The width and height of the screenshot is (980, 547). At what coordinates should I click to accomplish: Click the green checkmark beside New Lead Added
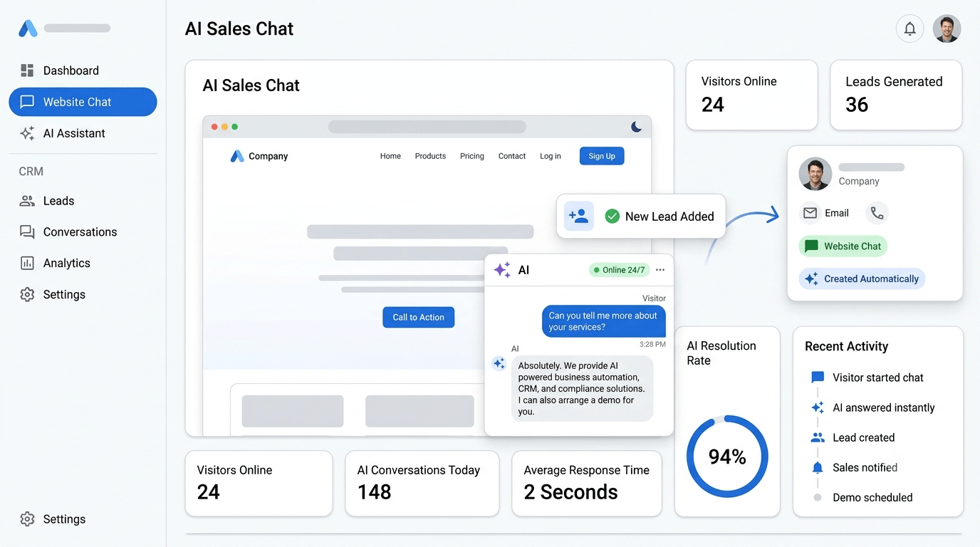tap(612, 216)
